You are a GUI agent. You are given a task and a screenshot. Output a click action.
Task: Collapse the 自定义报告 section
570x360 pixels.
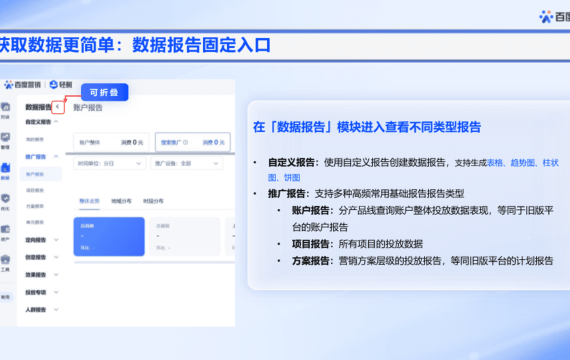56,122
